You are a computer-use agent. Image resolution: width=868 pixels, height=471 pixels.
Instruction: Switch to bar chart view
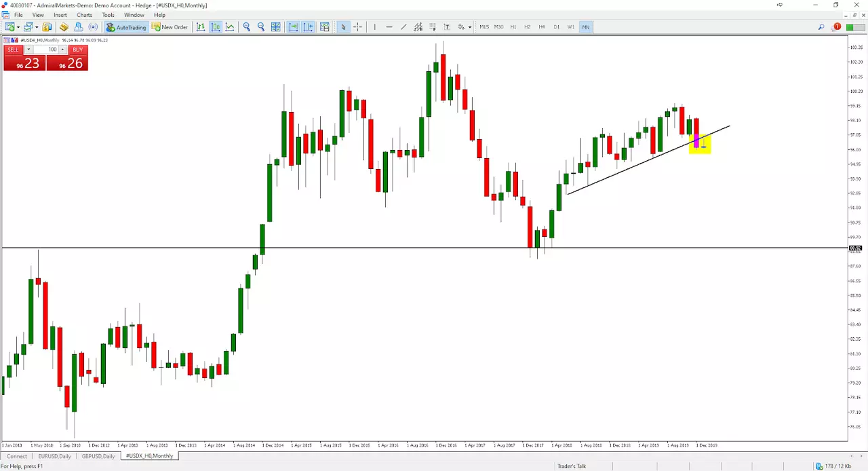tap(201, 27)
